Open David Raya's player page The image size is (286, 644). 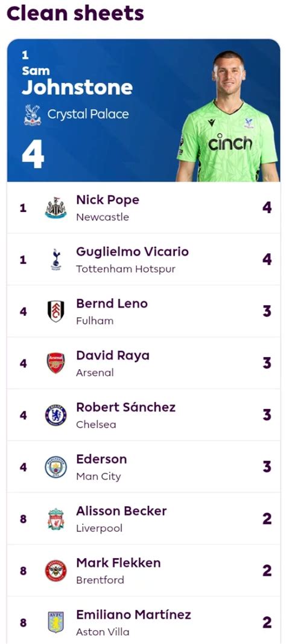[x=113, y=356]
